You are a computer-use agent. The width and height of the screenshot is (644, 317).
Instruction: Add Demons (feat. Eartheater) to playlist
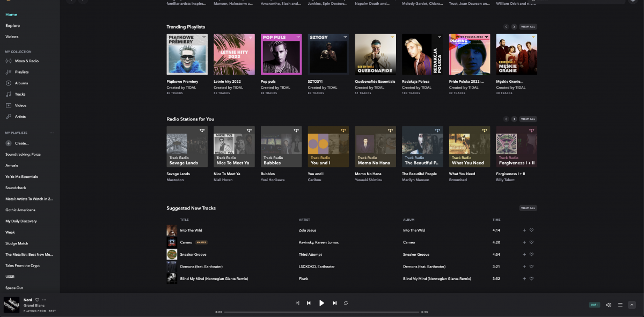click(524, 266)
